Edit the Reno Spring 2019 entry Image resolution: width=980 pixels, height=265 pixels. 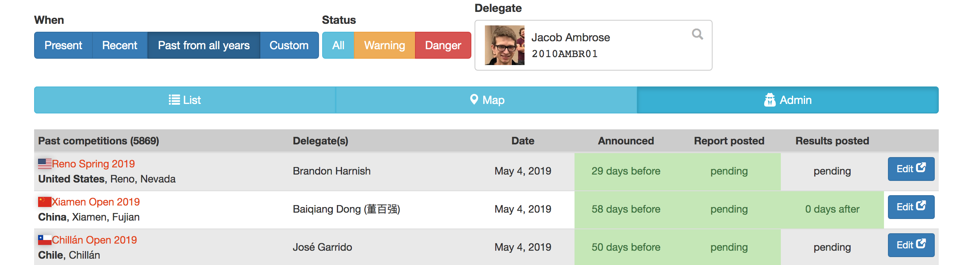pos(911,169)
